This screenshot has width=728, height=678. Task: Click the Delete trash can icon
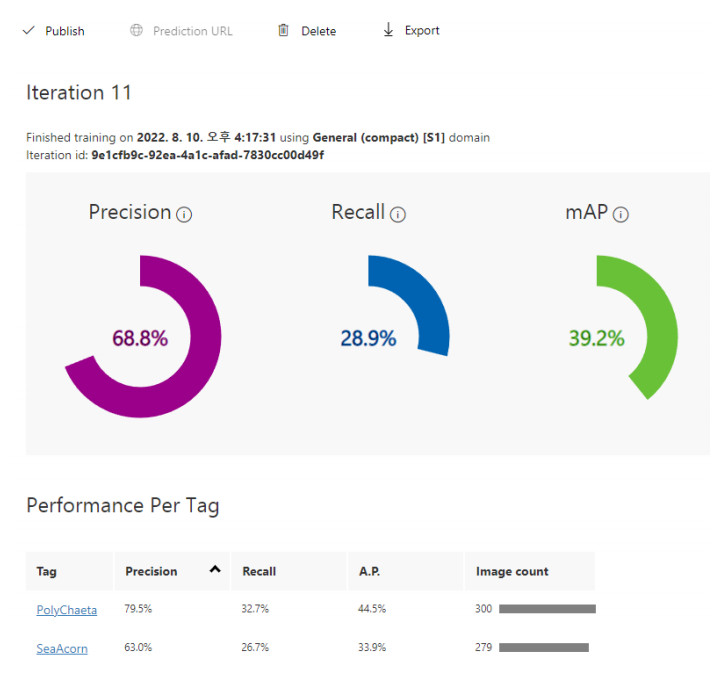283,31
